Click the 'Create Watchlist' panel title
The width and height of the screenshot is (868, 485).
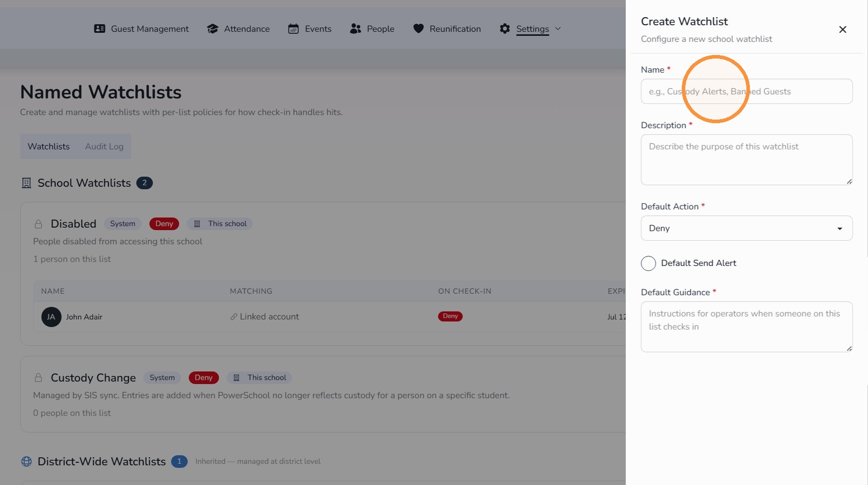pos(684,22)
